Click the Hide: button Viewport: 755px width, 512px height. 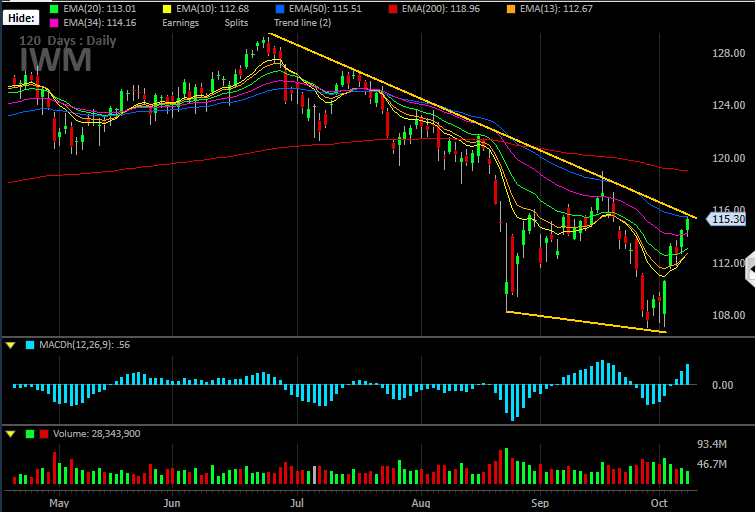coord(21,18)
